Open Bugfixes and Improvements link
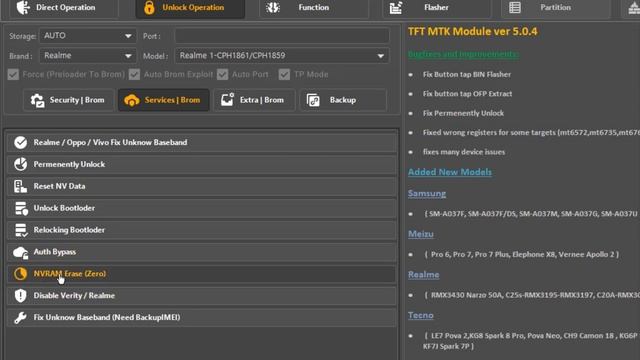Image resolution: width=640 pixels, height=360 pixels. click(463, 54)
